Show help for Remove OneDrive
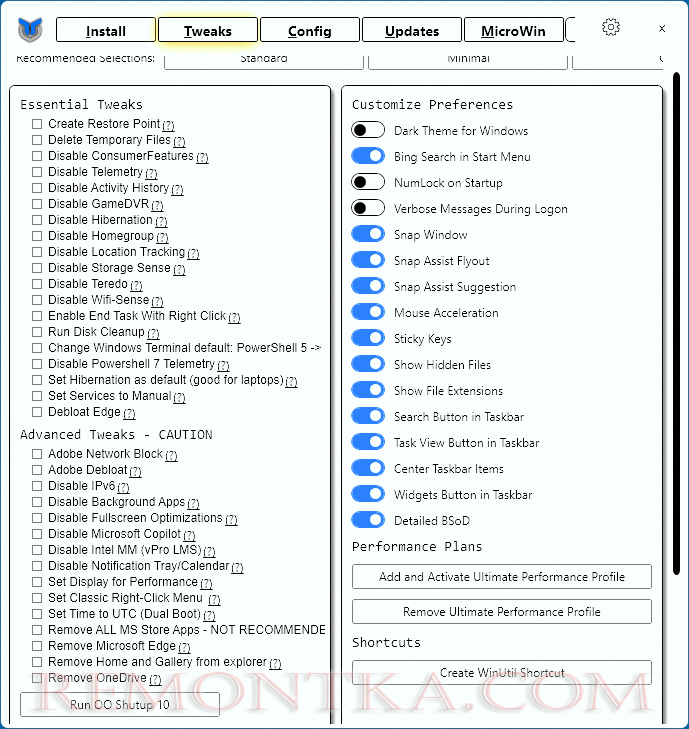 [155, 679]
